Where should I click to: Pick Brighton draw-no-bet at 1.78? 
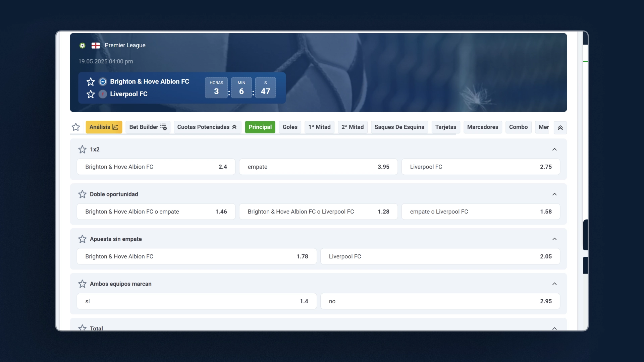coord(197,256)
